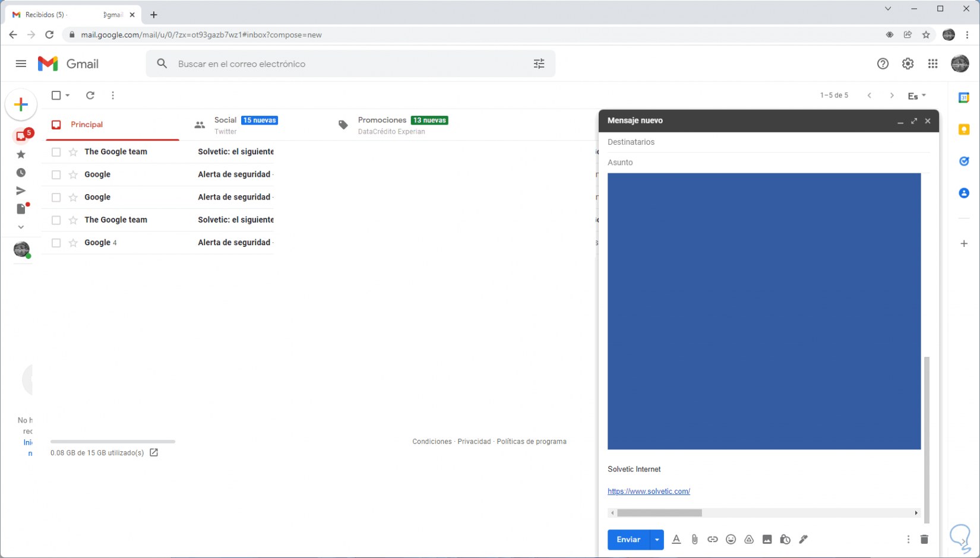Open the Drafts sidebar icon
Screen dimensions: 980x558
[x=21, y=208]
